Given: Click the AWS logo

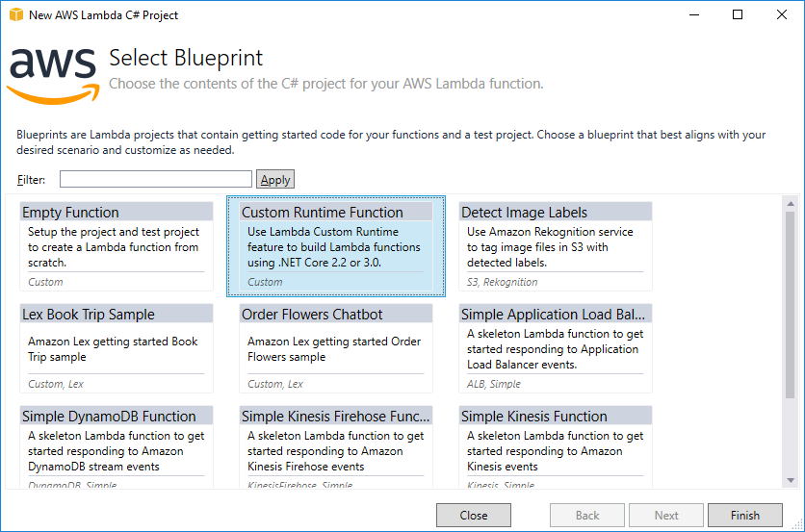Looking at the screenshot, I should 53,76.
